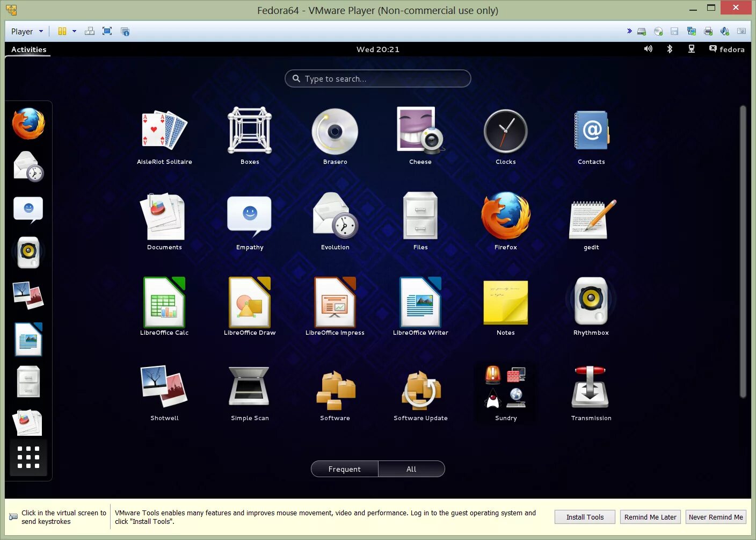Image resolution: width=756 pixels, height=540 pixels.
Task: Click the Activities button in top bar
Action: [x=29, y=49]
